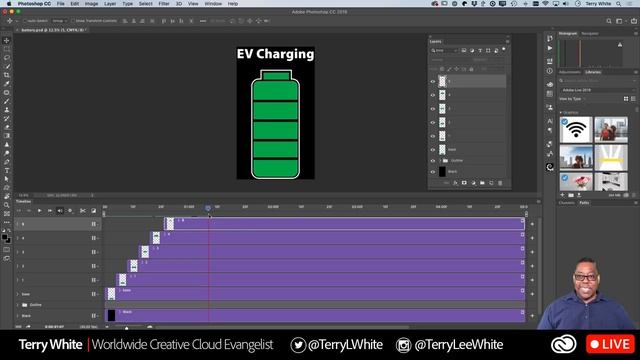
Task: Enable Auto-Select checkbox
Action: (x=25, y=21)
